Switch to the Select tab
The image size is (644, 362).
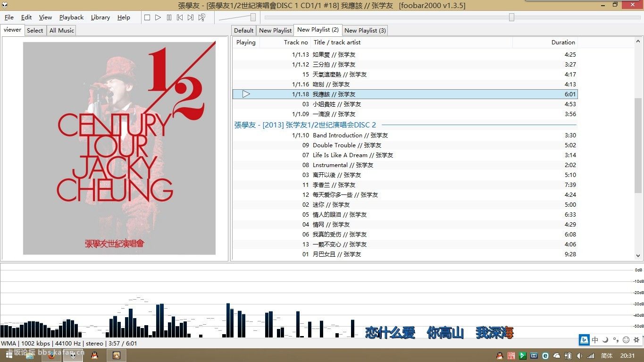tap(35, 31)
